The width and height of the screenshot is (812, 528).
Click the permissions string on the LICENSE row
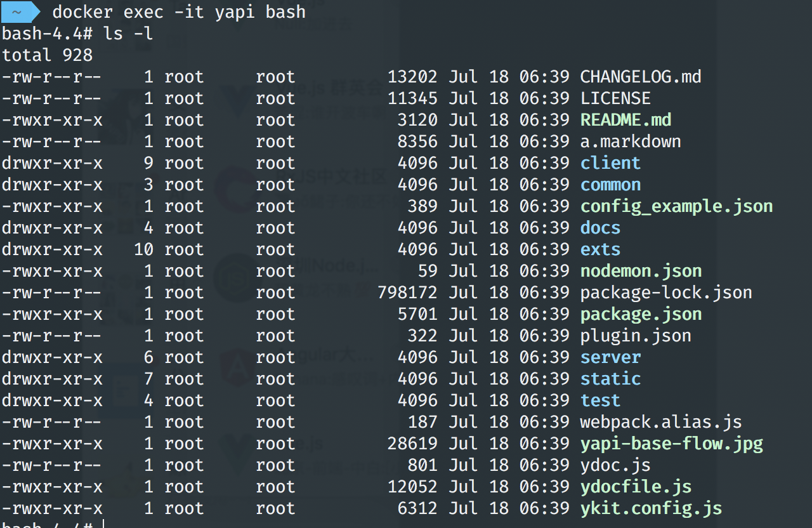point(52,98)
